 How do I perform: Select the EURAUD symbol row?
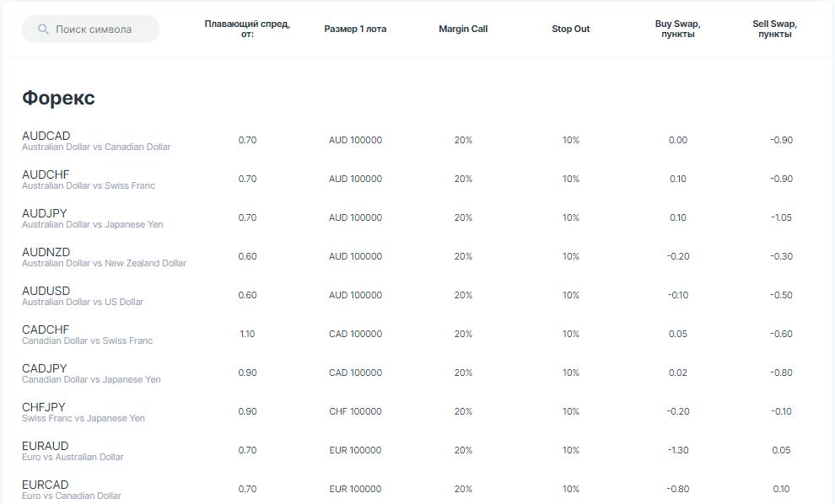coord(46,446)
